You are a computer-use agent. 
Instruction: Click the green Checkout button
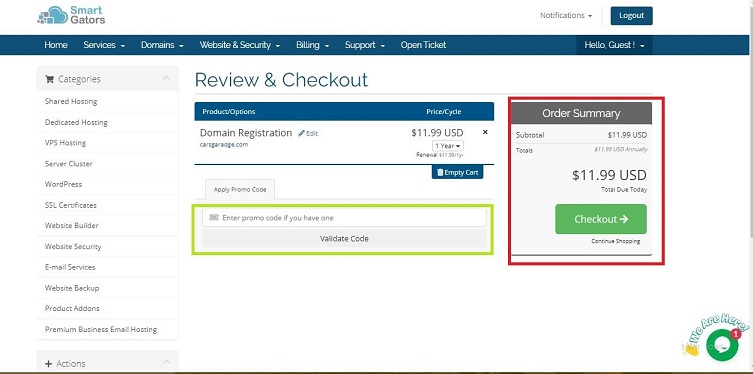tap(601, 219)
